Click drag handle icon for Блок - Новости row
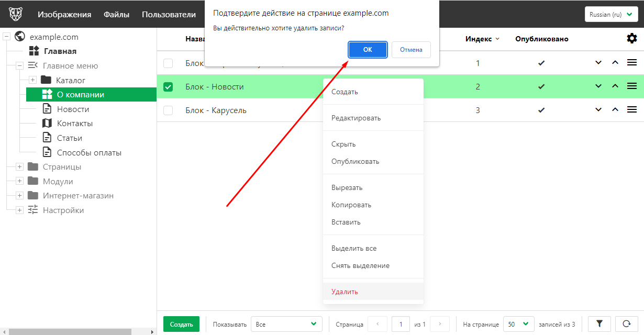This screenshot has width=644, height=335. pos(631,86)
